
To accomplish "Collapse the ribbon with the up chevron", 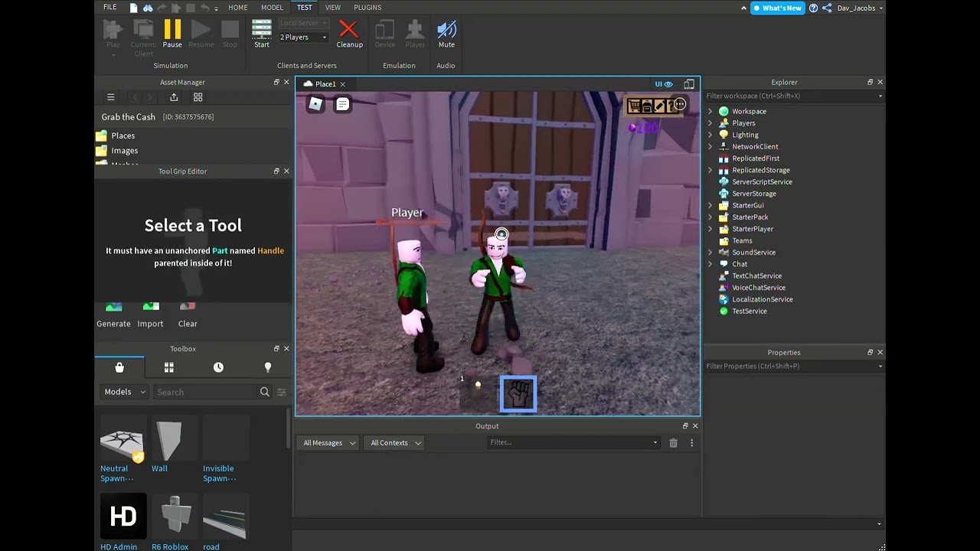I will [743, 8].
